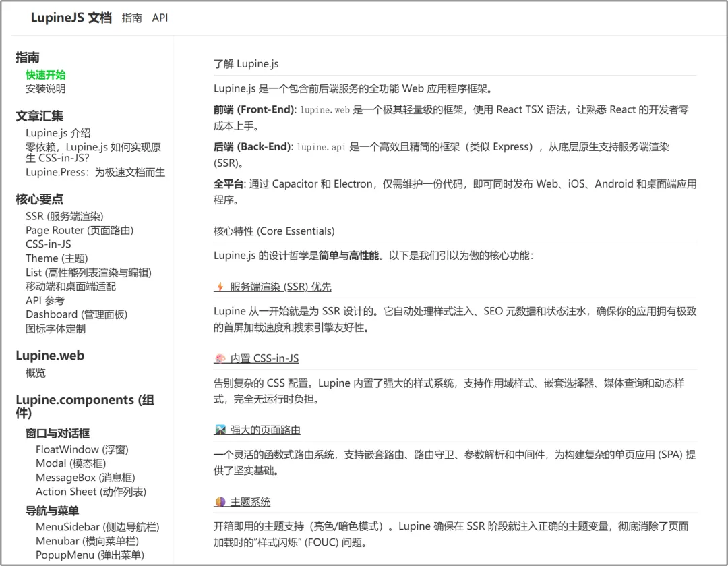Click the lightning bolt icon beside 服务端渲染 heading
The width and height of the screenshot is (728, 566).
click(220, 287)
